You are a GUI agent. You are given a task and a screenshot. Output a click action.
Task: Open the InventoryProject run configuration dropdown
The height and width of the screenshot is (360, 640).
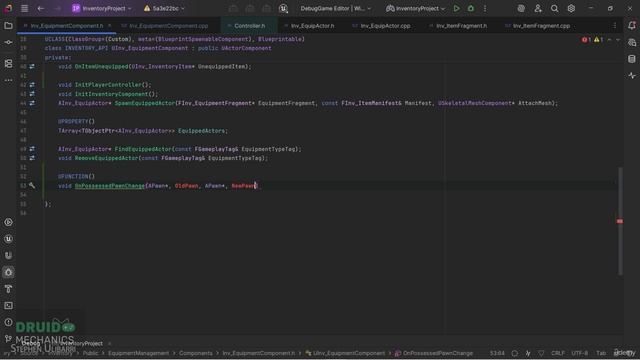[x=416, y=8]
